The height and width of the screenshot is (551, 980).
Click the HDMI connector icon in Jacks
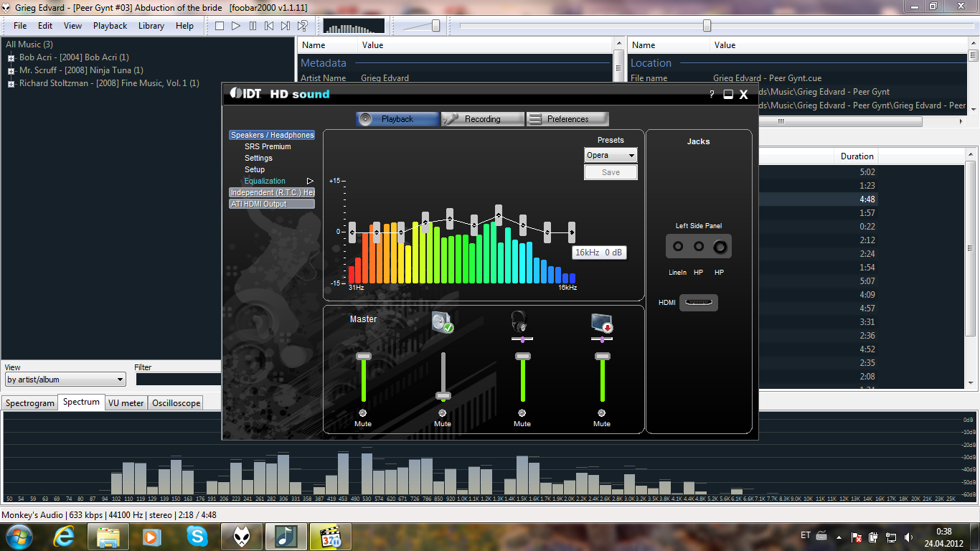click(x=699, y=303)
